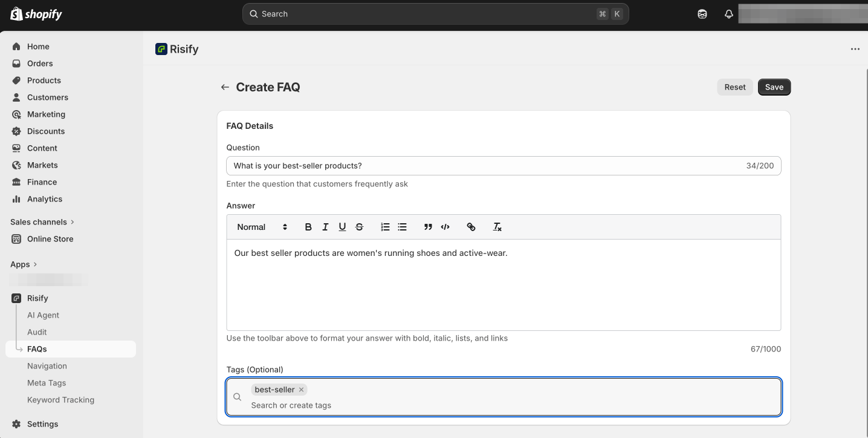The height and width of the screenshot is (438, 868).
Task: Remove the best-seller tag
Action: pyautogui.click(x=301, y=390)
